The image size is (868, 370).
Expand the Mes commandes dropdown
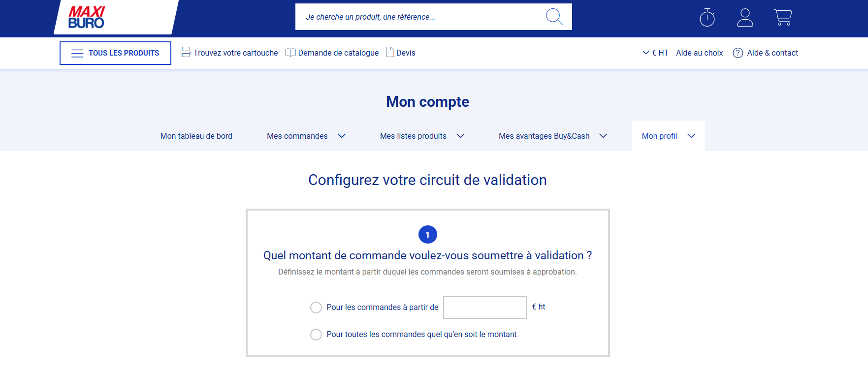342,136
